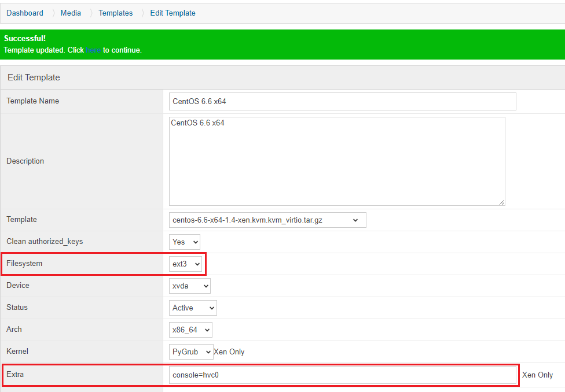565x392 pixels.
Task: Open the Status Active dropdown
Action: pyautogui.click(x=193, y=308)
